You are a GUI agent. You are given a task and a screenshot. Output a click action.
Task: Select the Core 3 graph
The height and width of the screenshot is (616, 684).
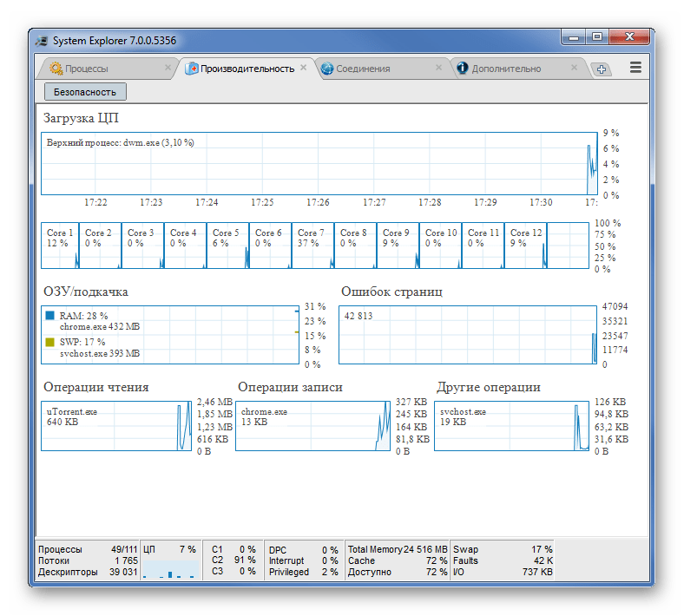tap(142, 246)
